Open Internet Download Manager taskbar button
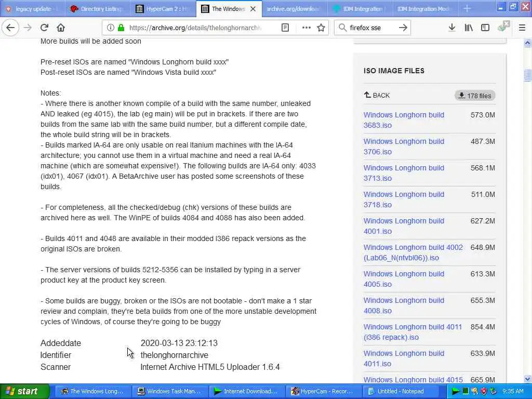 click(246, 391)
